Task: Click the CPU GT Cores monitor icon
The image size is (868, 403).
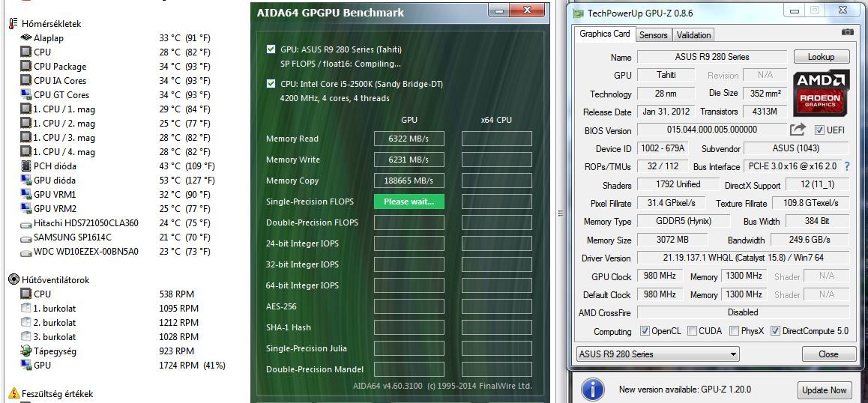Action: (26, 94)
